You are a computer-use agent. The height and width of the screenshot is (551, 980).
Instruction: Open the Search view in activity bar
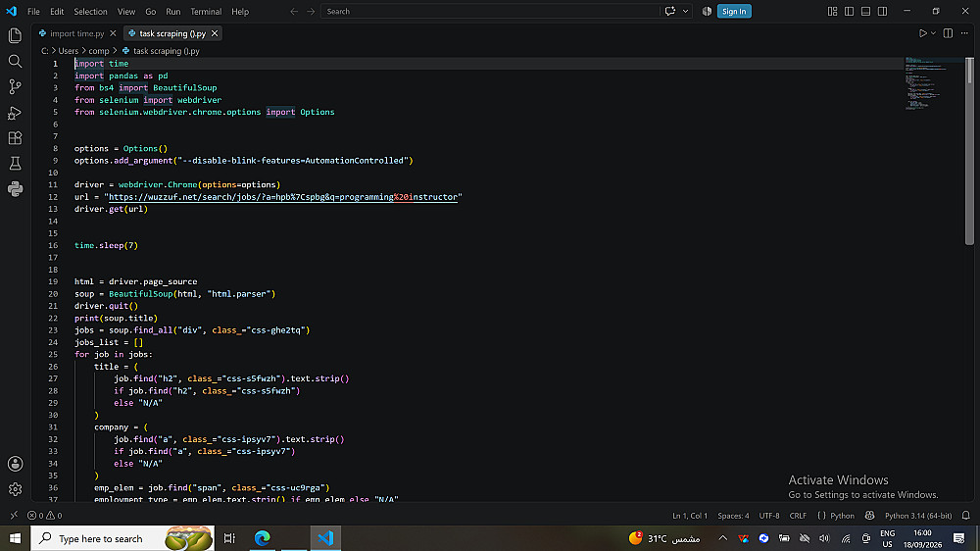coord(15,62)
